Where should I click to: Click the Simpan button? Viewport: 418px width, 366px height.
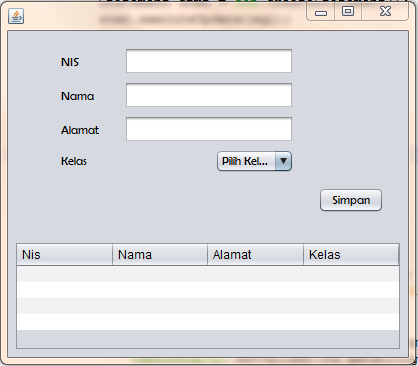[351, 200]
